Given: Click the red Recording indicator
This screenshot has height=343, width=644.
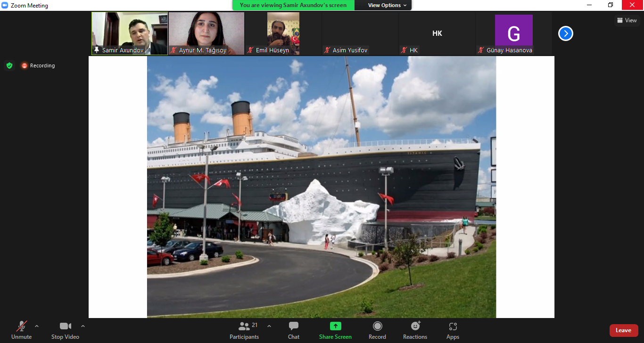Looking at the screenshot, I should pyautogui.click(x=38, y=65).
